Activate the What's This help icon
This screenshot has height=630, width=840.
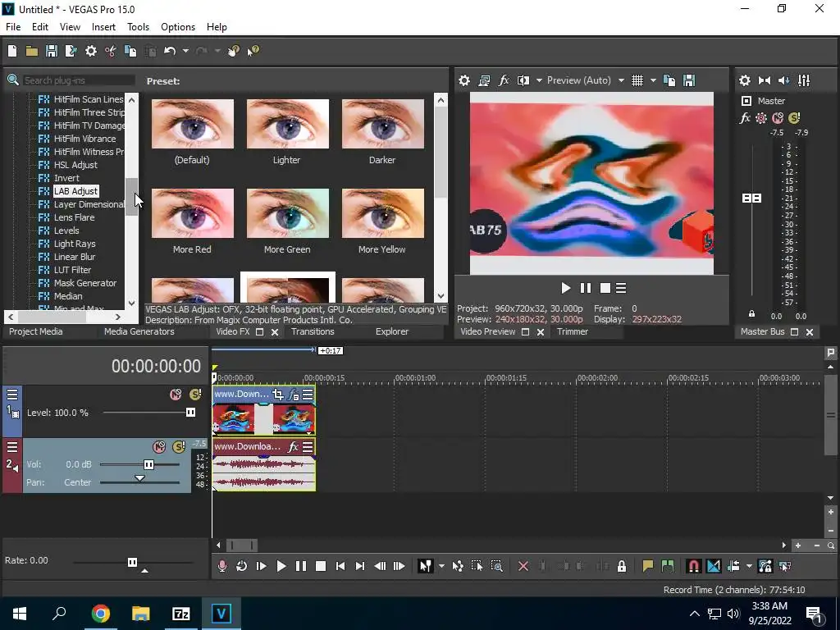(253, 51)
